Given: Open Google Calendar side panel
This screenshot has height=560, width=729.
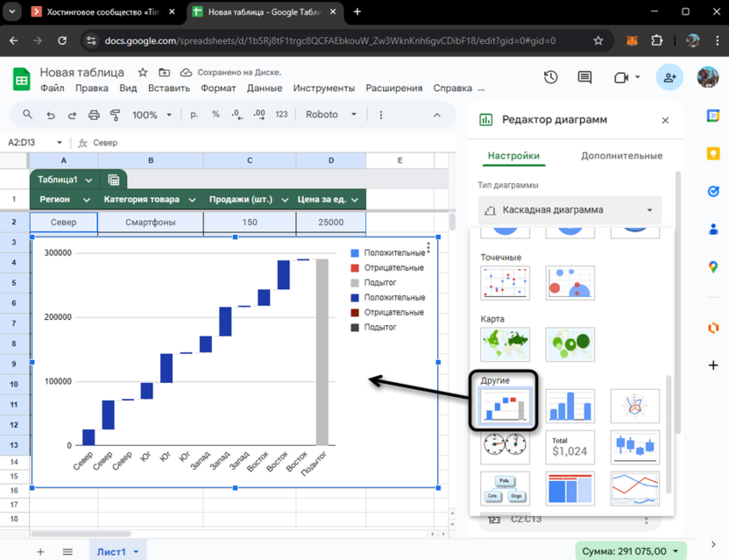Looking at the screenshot, I should 713,116.
